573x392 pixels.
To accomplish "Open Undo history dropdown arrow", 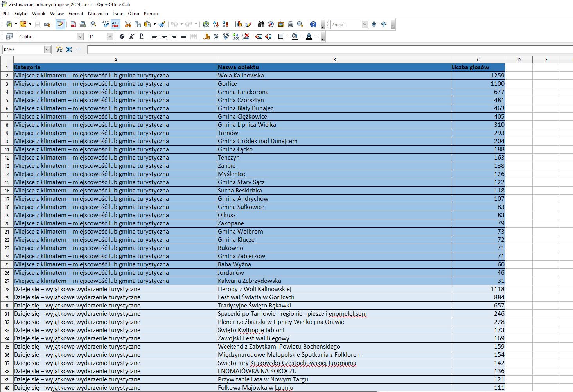I will click(x=181, y=24).
